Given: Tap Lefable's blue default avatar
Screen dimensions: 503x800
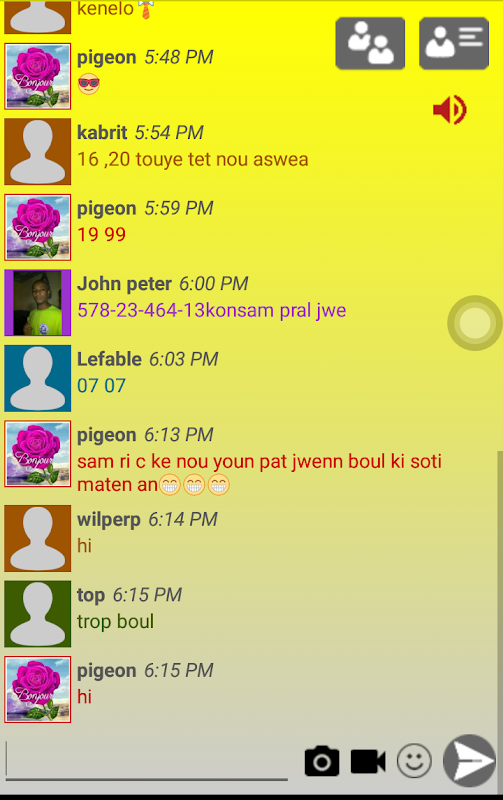Looking at the screenshot, I should pos(38,378).
